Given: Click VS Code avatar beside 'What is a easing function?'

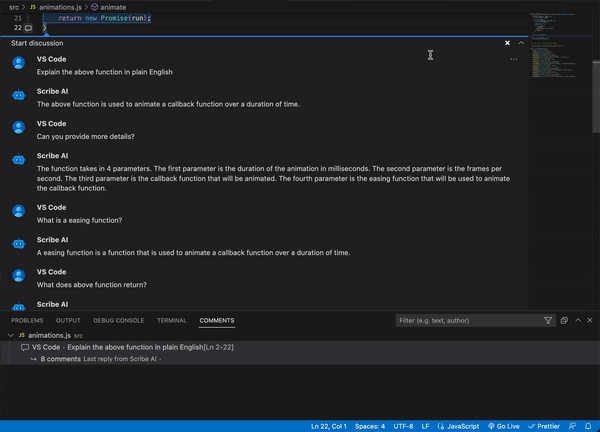Looking at the screenshot, I should click(19, 211).
